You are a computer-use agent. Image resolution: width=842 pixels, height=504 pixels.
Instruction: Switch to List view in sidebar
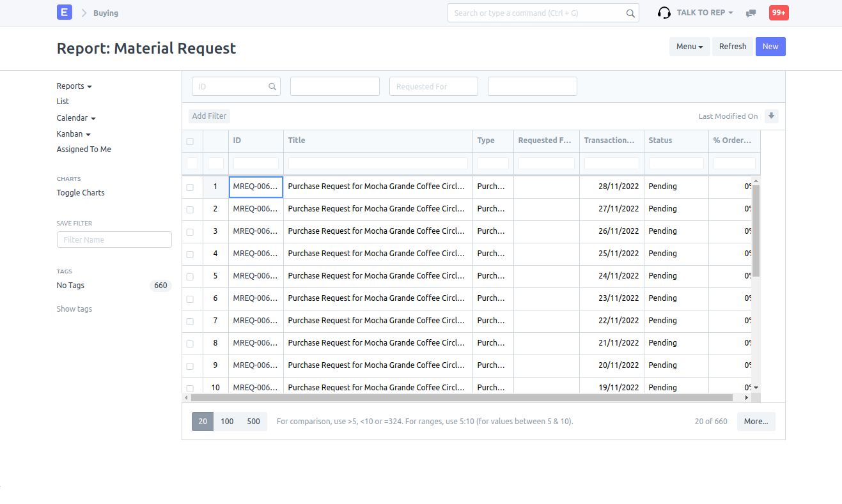click(x=63, y=102)
